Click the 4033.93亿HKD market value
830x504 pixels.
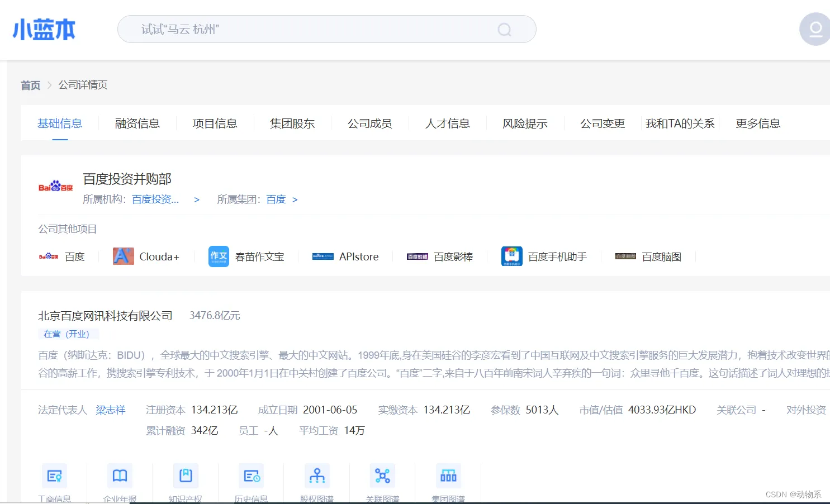pos(662,410)
